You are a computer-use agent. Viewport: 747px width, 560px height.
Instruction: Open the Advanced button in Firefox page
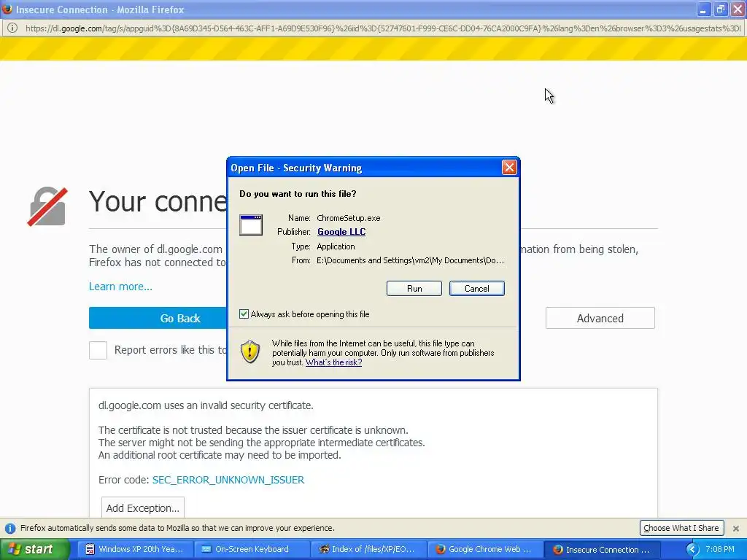600,318
